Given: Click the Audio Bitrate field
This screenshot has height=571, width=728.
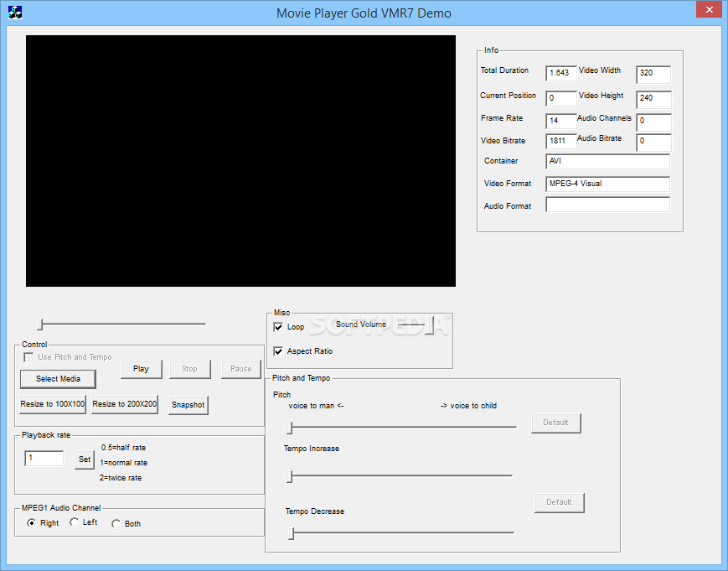Looking at the screenshot, I should 653,143.
